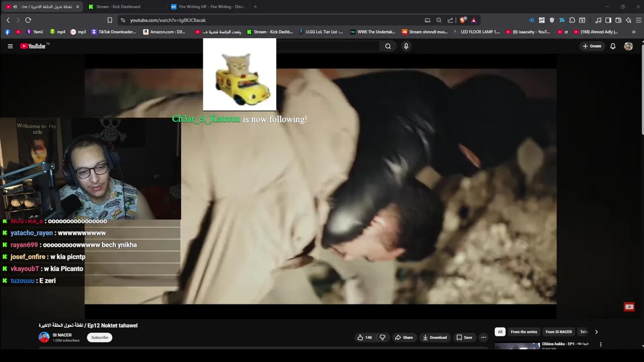Share the video

pos(404,337)
